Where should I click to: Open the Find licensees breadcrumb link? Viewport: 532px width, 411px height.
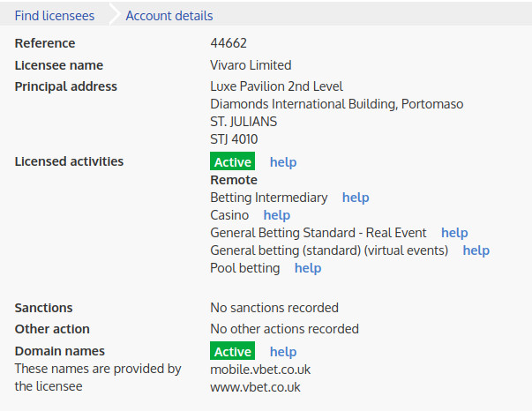(x=55, y=16)
